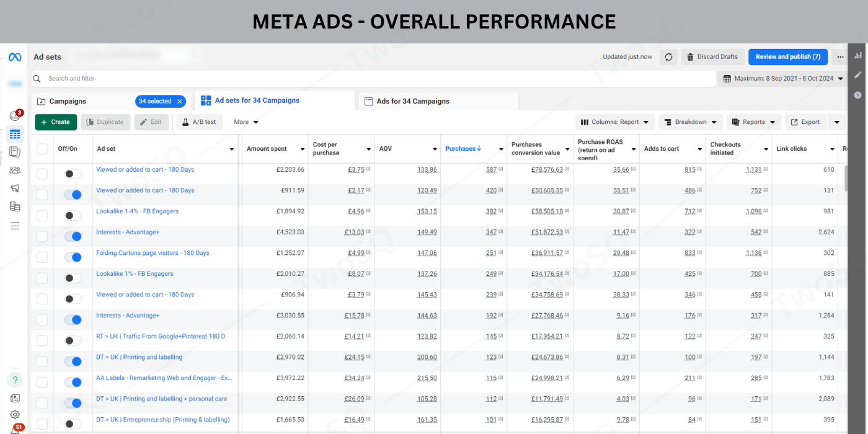
Task: Click the clock history icon in right panel
Action: coord(858,95)
